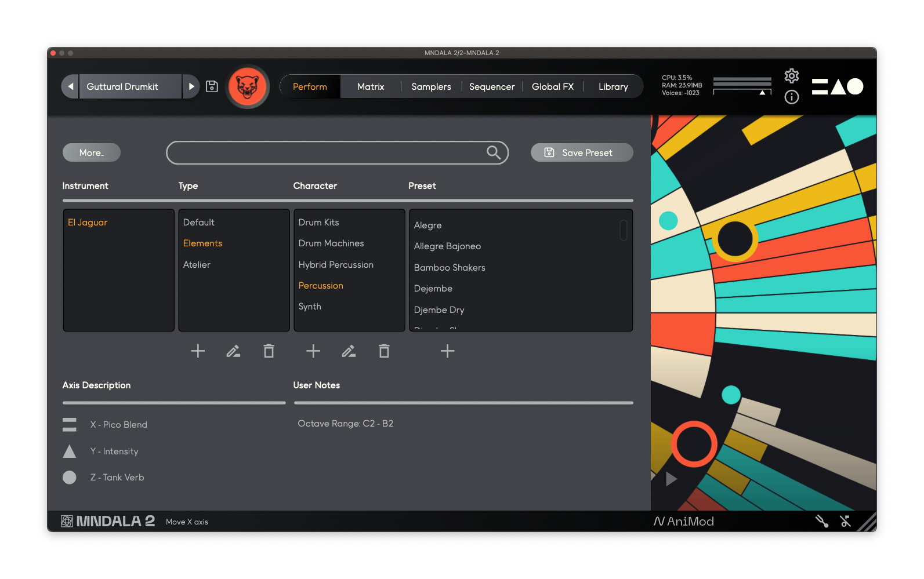Go to previous preset with left arrow
Screen dimensions: 924x579
70,86
